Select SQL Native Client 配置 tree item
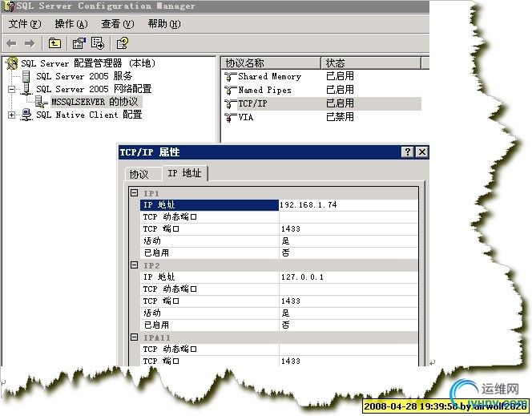The image size is (532, 416). coord(89,115)
